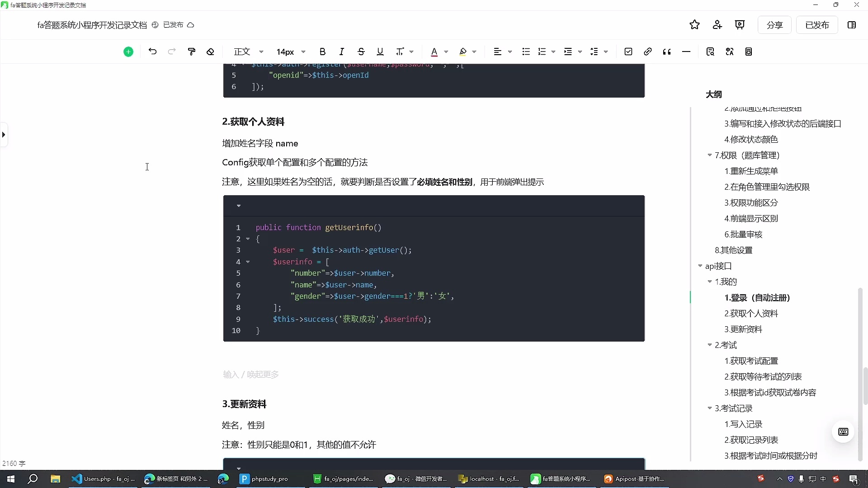Collapse the api接口 outline section
Screen dimensions: 868x488
(701, 266)
